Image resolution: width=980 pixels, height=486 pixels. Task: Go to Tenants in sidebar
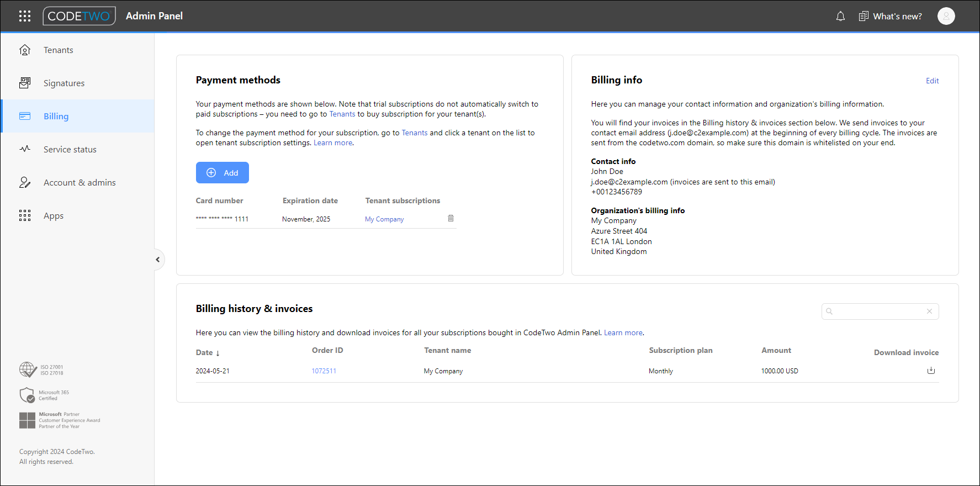[77, 50]
